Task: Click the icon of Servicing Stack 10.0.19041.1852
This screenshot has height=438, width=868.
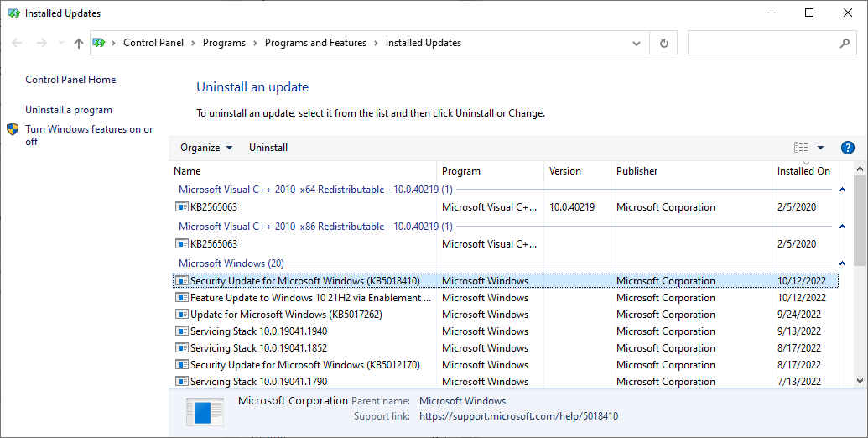Action: coord(182,347)
